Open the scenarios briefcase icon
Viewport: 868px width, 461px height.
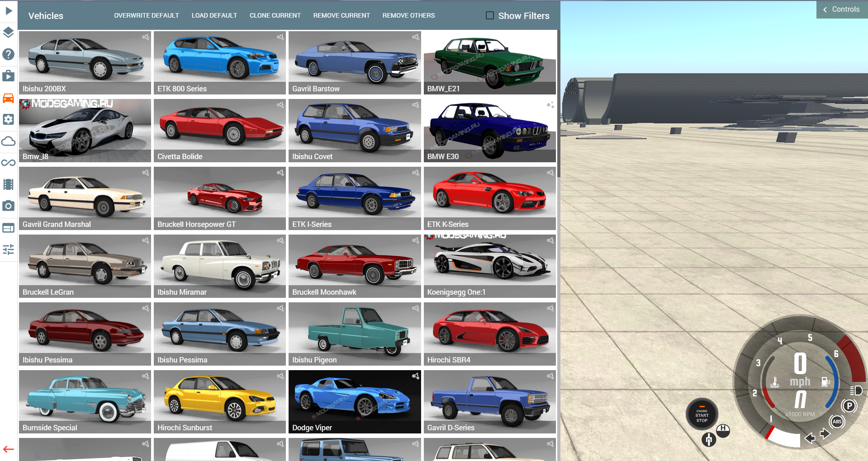click(x=9, y=75)
